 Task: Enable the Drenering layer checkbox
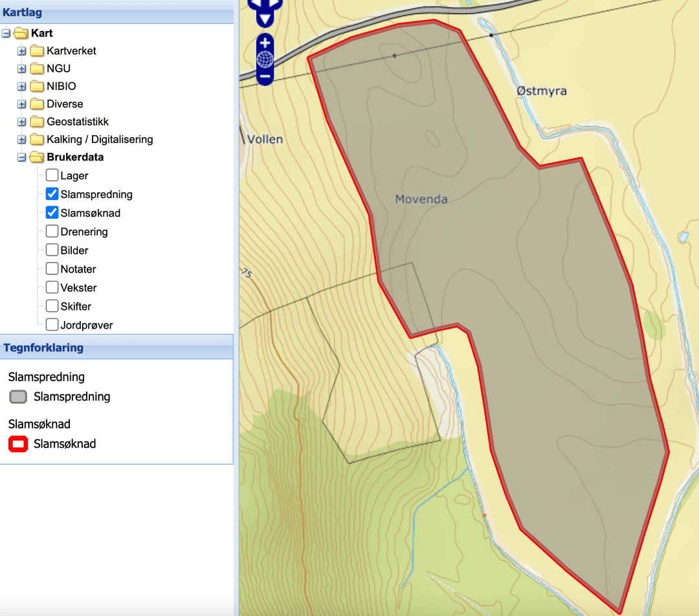tap(52, 232)
